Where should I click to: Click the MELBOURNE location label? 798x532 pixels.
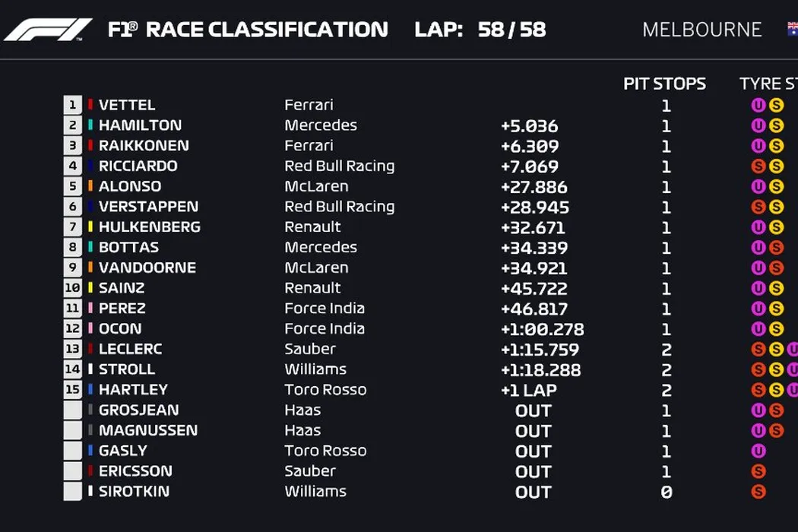tap(701, 30)
